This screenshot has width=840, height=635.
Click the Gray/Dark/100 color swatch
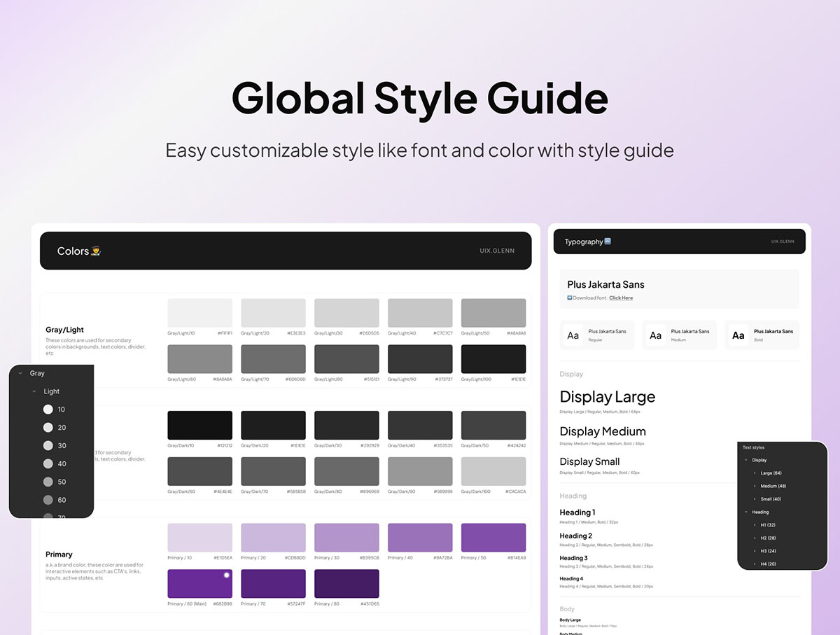pyautogui.click(x=493, y=471)
